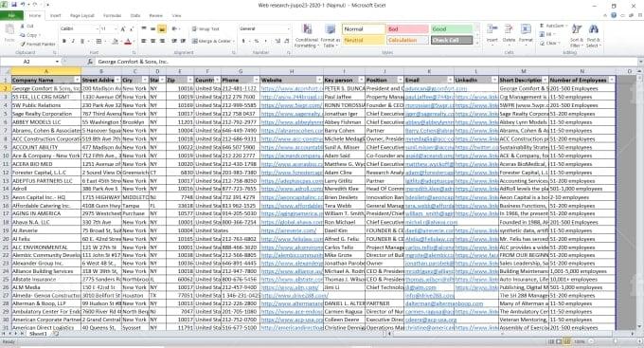Open the General number format dropdown
644x348 pixels.
[x=288, y=28]
